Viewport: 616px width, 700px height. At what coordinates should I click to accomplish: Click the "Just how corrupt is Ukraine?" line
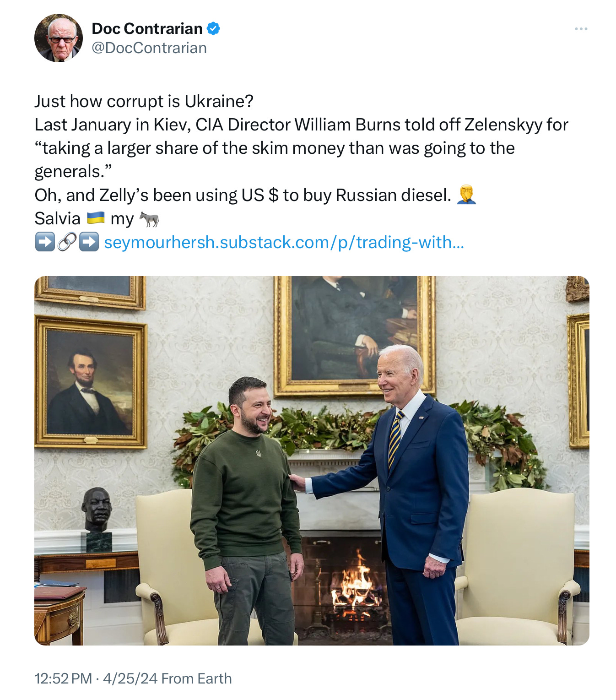click(144, 101)
